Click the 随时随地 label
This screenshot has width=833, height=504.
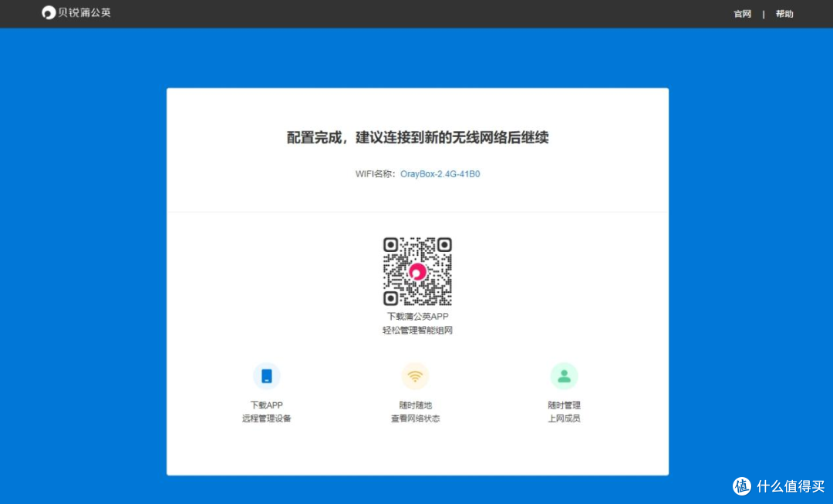(416, 405)
